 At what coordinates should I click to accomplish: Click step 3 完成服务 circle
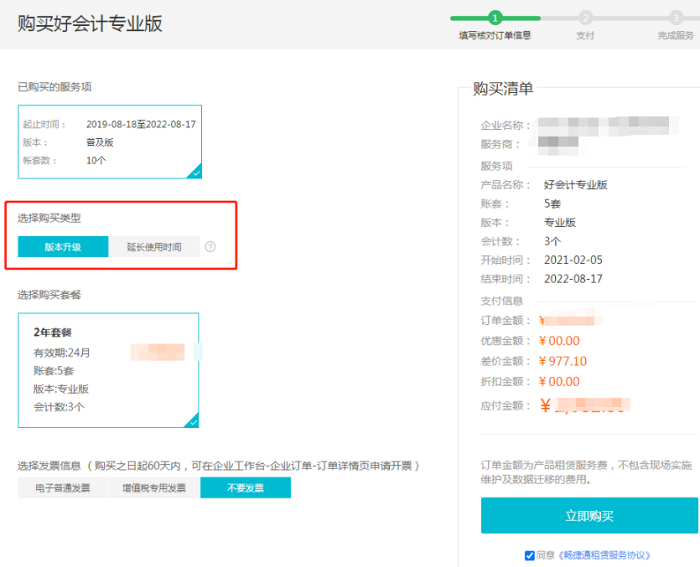point(676,18)
